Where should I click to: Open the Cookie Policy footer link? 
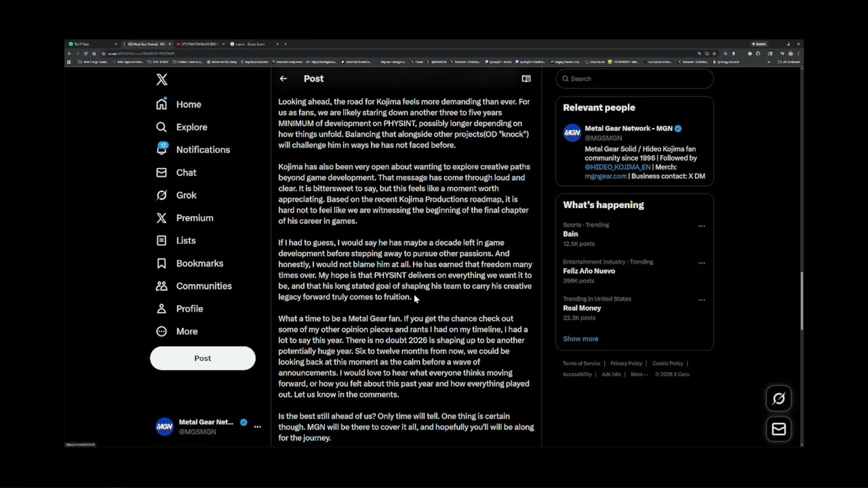(667, 364)
